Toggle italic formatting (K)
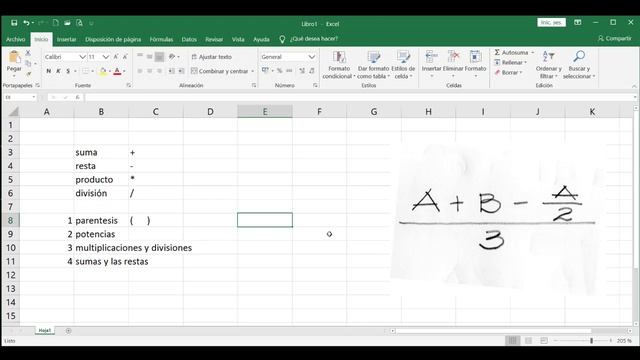 click(x=58, y=71)
